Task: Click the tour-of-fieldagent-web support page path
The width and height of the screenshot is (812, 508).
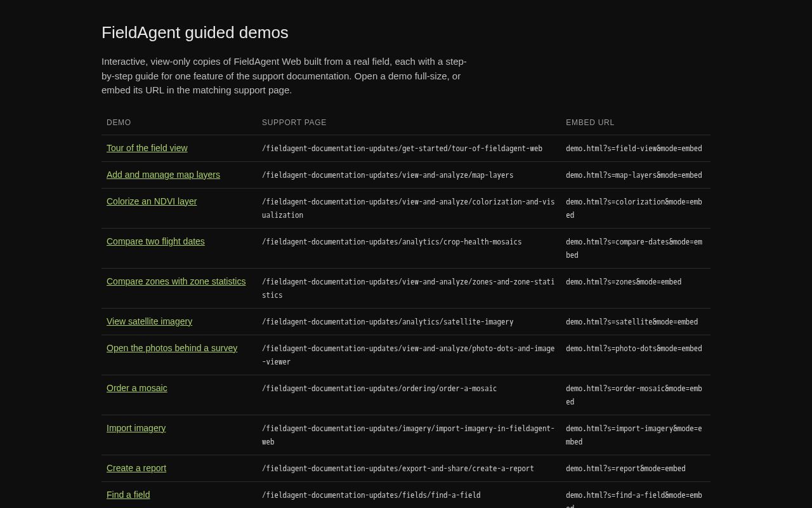Action: pyautogui.click(x=402, y=149)
